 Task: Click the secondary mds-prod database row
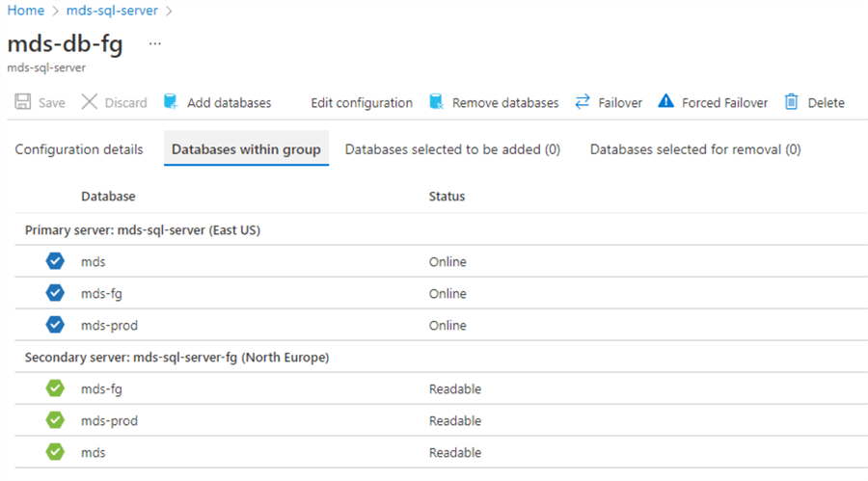click(x=109, y=420)
